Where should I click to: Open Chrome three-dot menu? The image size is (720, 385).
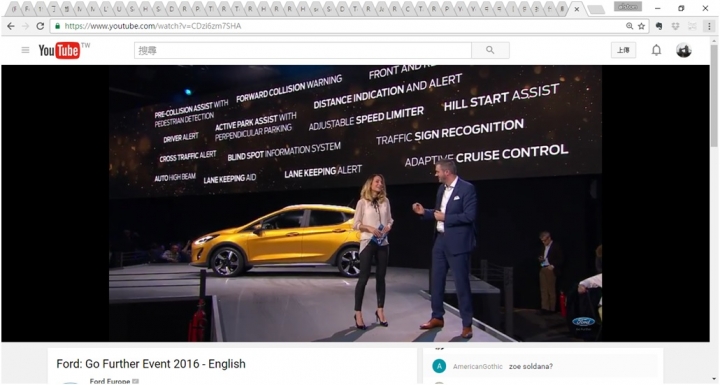[x=709, y=26]
